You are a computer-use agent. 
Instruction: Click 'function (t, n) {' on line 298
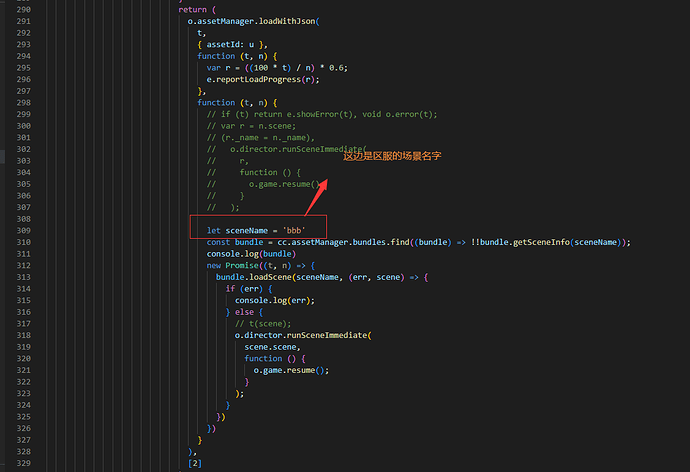tap(237, 103)
